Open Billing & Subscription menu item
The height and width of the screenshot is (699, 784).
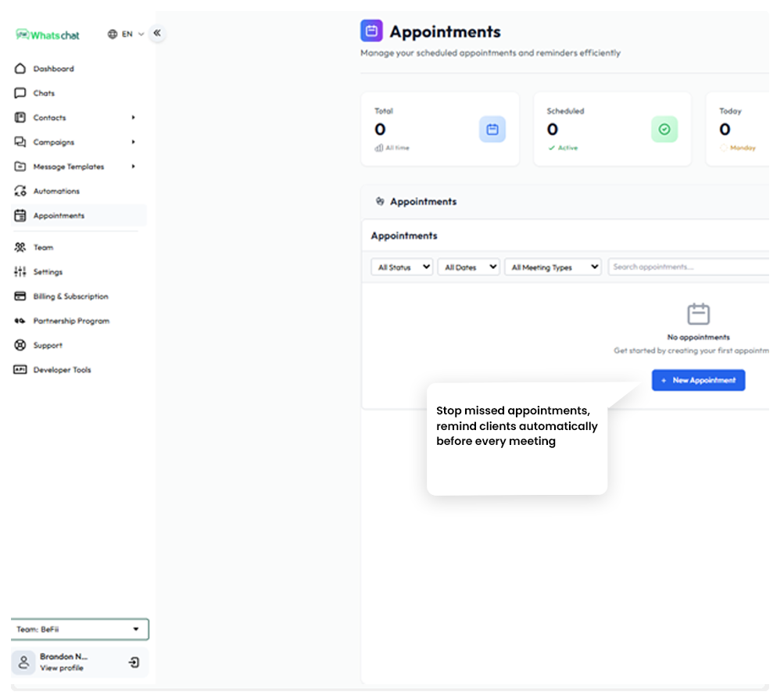[x=70, y=296]
